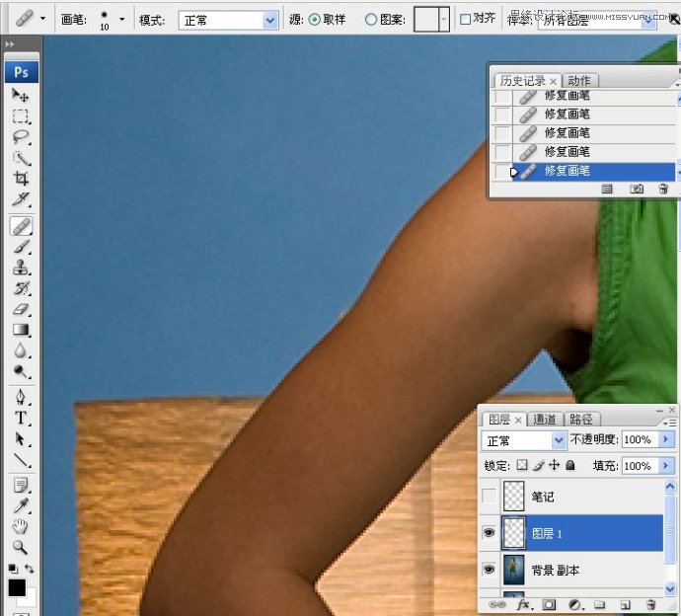Toggle lock image pixels
Viewport: 681px width, 616px height.
click(538, 465)
